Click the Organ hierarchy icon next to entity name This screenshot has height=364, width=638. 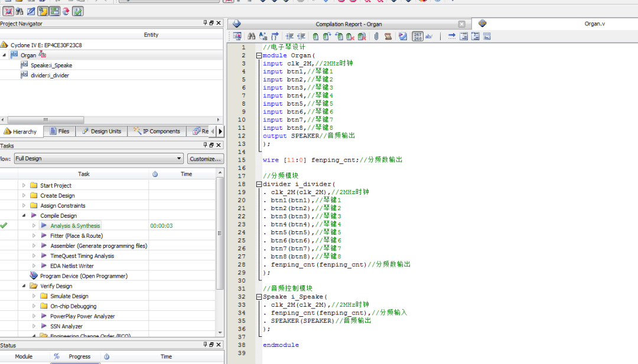coord(43,55)
